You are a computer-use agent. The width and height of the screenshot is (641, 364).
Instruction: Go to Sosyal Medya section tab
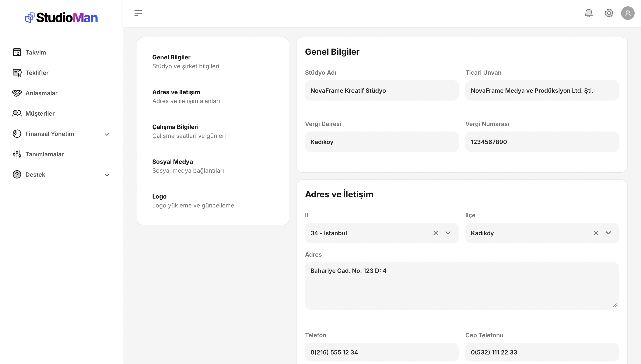(213, 166)
